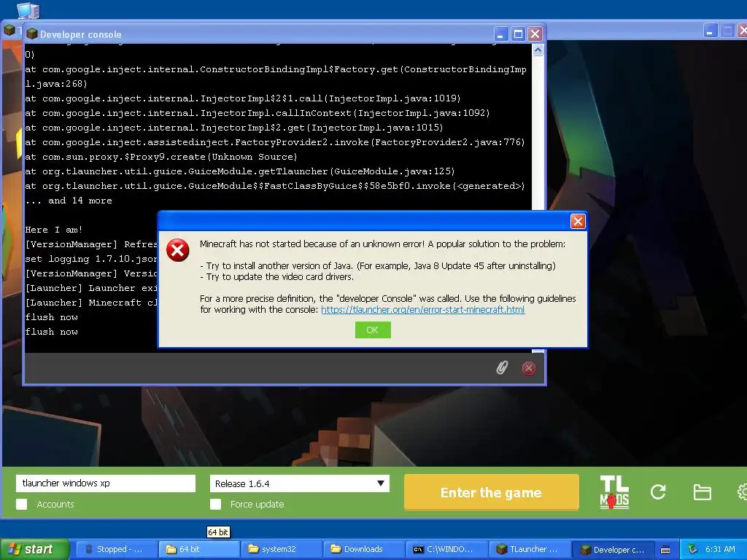Click the OK button in error dialog
Screen dimensions: 747x560
(x=373, y=330)
